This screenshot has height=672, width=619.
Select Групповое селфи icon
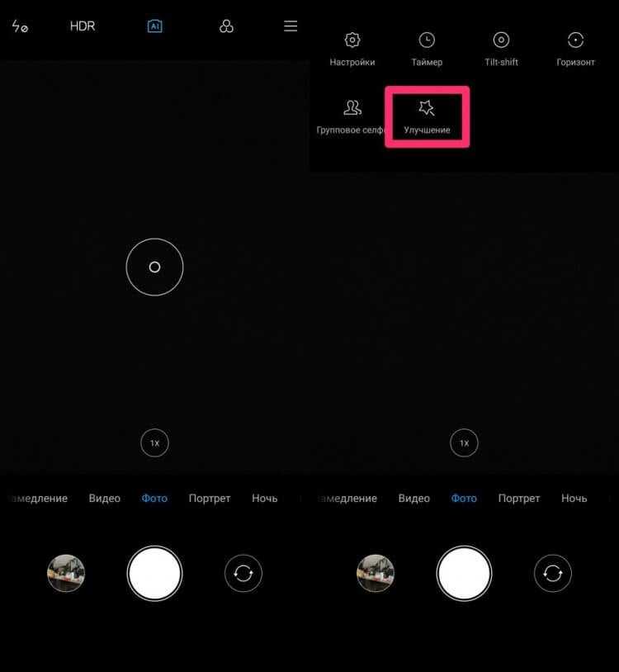352,108
